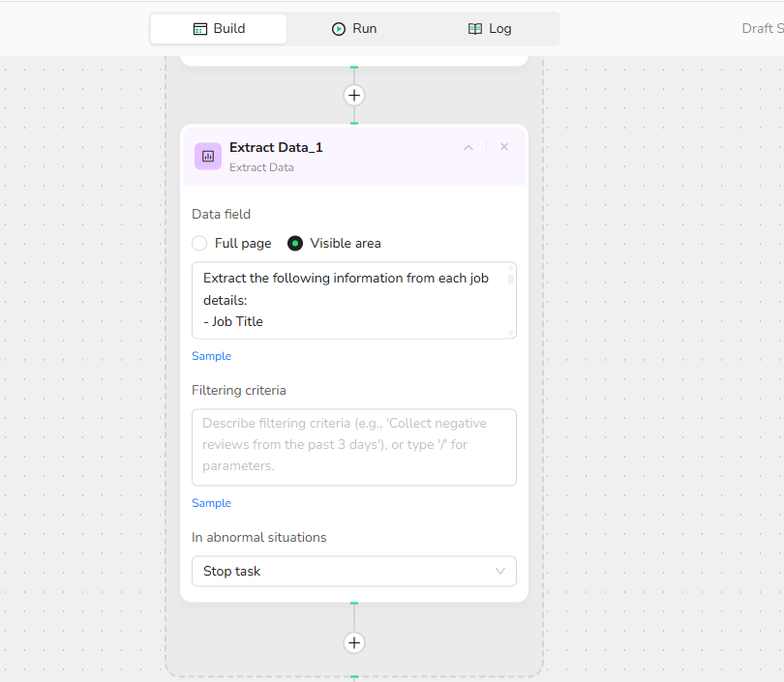Click the Extract Data_1 title text
784x682 pixels.
coord(276,147)
